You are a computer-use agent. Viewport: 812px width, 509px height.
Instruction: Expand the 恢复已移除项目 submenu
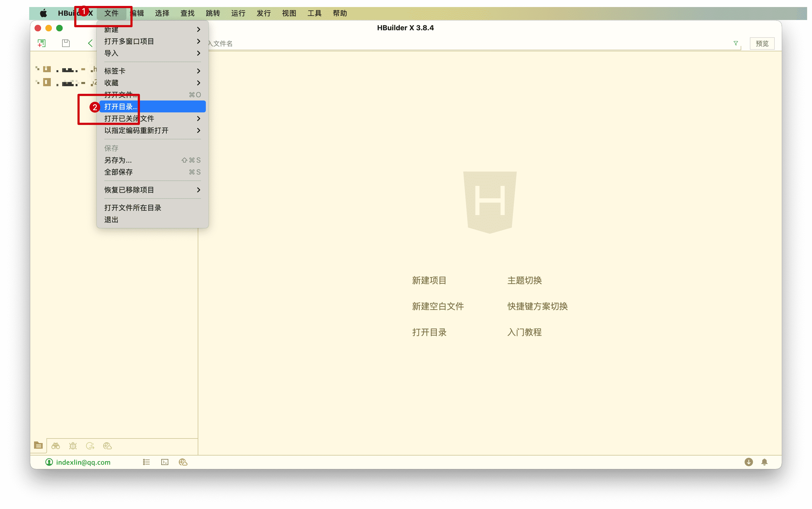[x=152, y=190]
